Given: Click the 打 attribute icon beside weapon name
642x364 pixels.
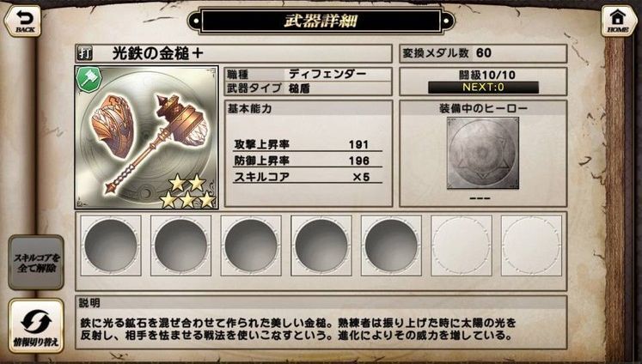Looking at the screenshot, I should 84,54.
